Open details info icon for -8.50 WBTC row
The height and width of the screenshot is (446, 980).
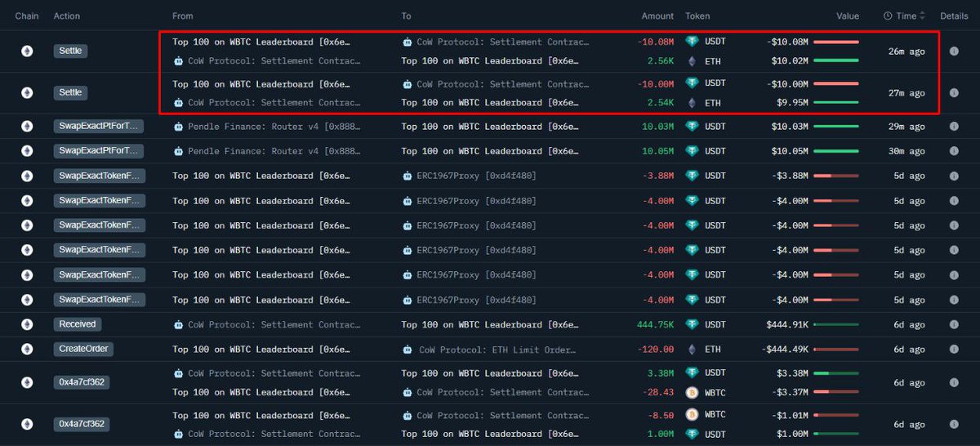tap(954, 424)
